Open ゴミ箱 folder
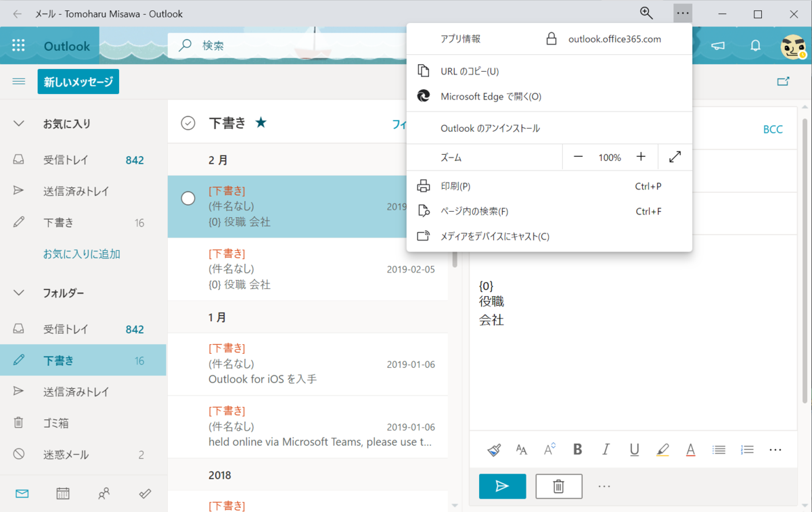 [x=83, y=423]
